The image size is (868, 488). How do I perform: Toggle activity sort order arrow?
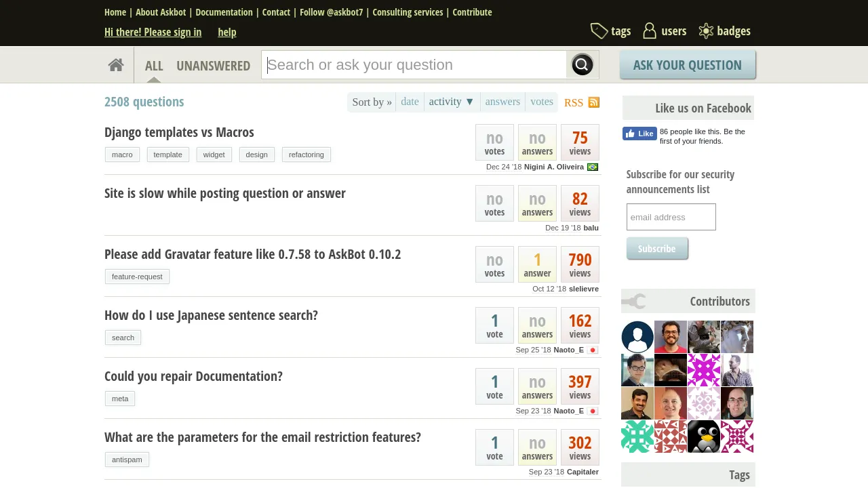point(469,102)
